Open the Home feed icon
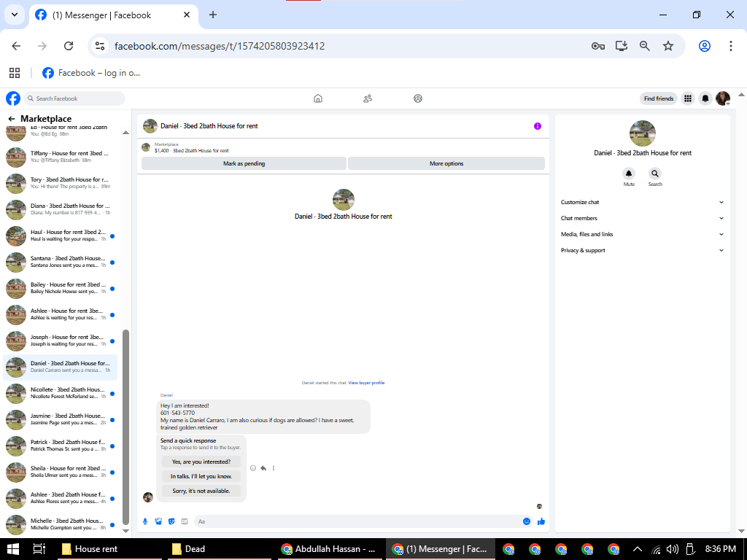The width and height of the screenshot is (747, 560). [318, 98]
